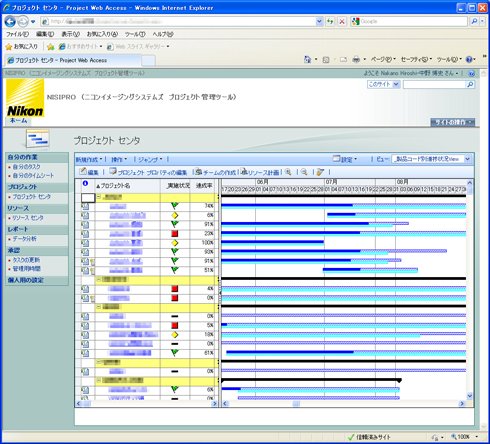Viewport: 490px width, 444px height.
Task: Open the ビュー view selection combo box
Action: [431, 159]
